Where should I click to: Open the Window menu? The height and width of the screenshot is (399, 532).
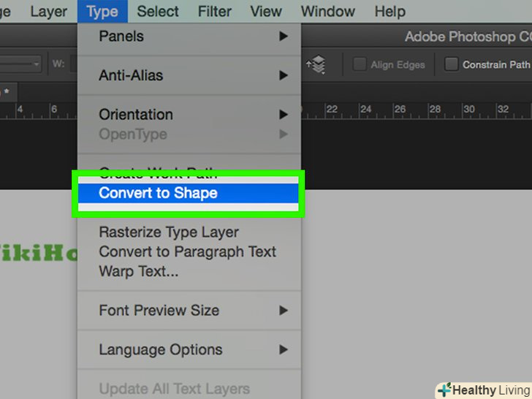[x=328, y=12]
